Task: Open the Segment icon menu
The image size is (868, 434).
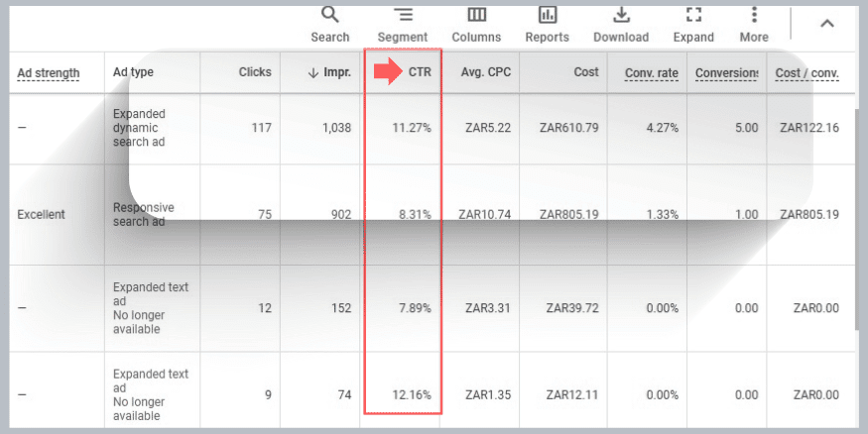Action: click(x=403, y=15)
